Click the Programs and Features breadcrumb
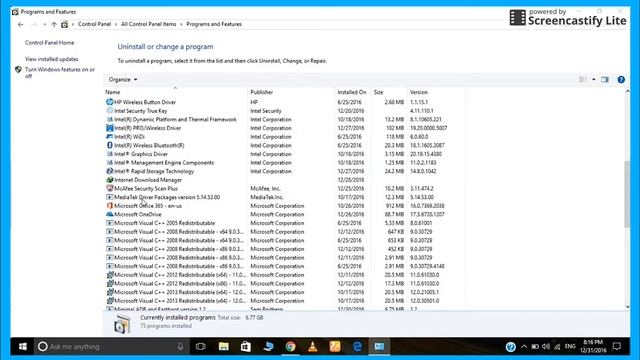640x360 pixels. [214, 24]
